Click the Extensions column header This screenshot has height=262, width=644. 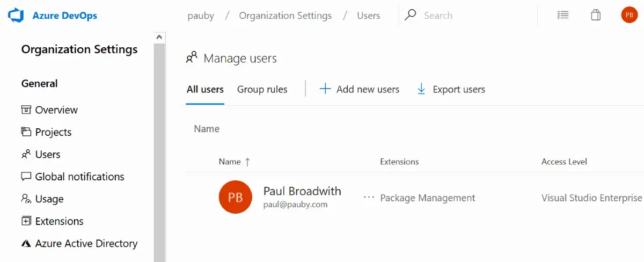pos(399,162)
